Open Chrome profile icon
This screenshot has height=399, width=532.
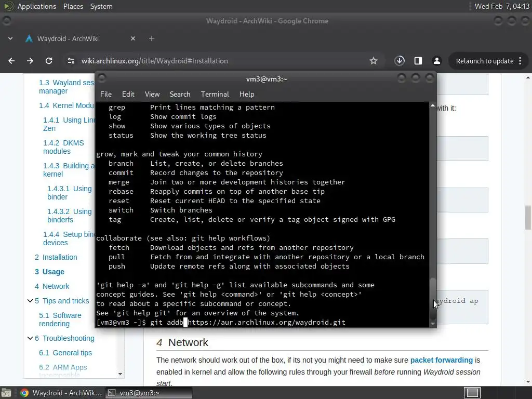point(436,61)
